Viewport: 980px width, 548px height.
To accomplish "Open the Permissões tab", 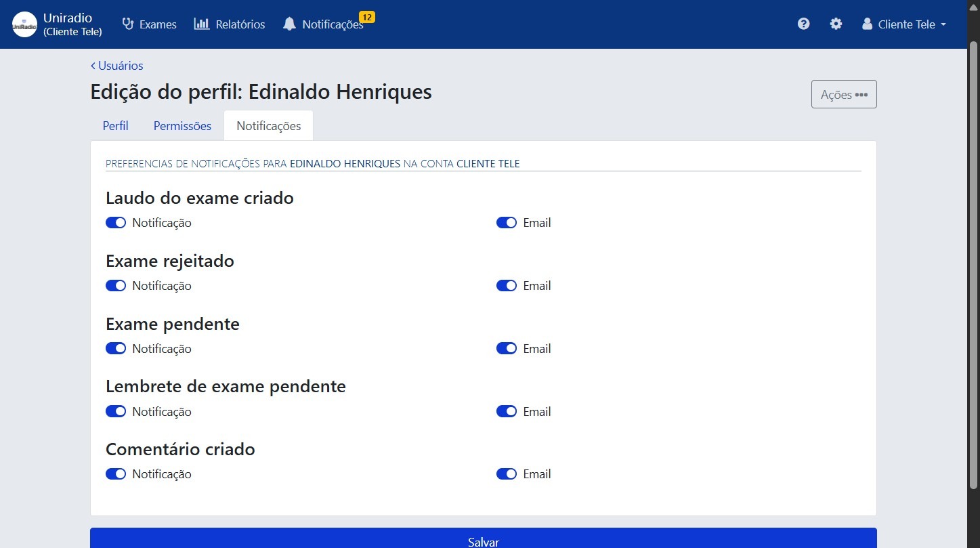I will tap(182, 125).
